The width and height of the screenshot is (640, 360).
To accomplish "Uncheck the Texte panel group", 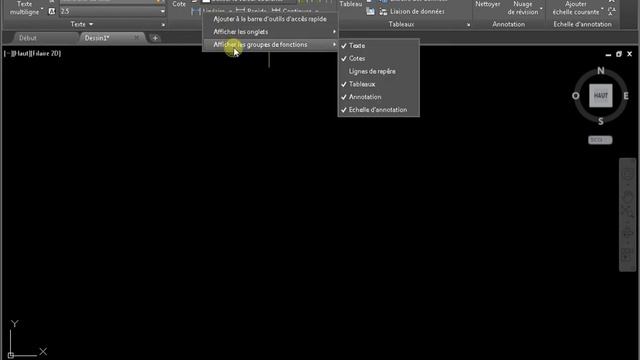I will (x=378, y=46).
